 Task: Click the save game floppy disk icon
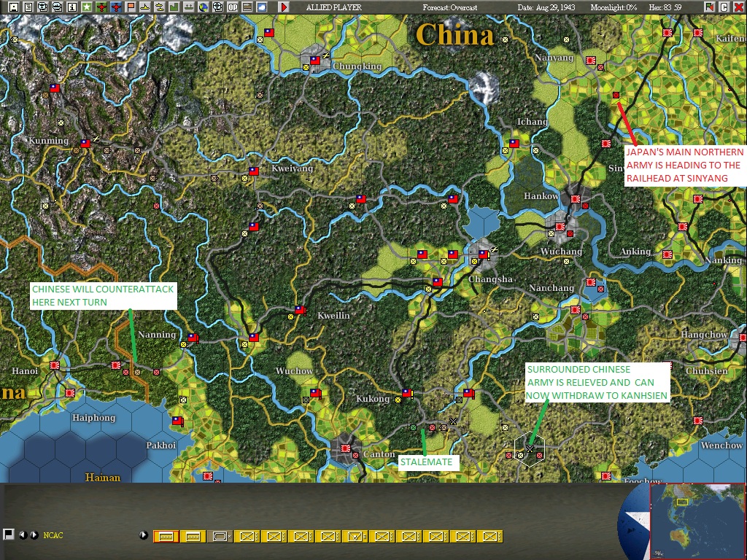(14, 7)
